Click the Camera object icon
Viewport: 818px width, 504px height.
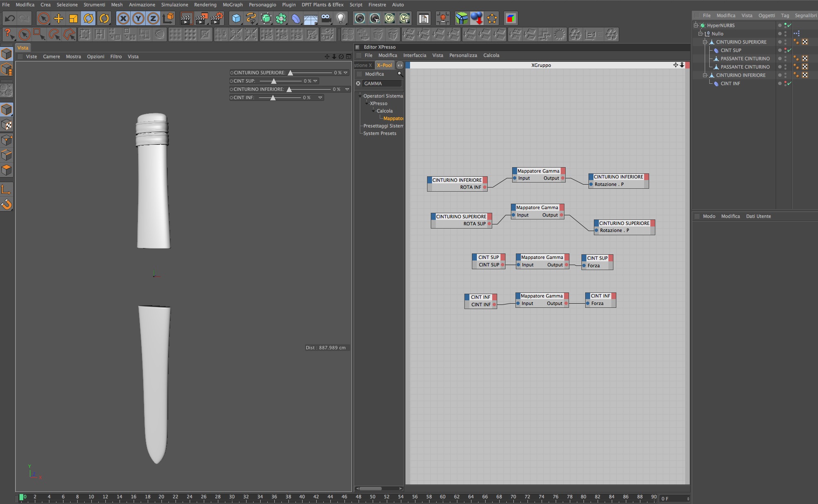click(326, 18)
